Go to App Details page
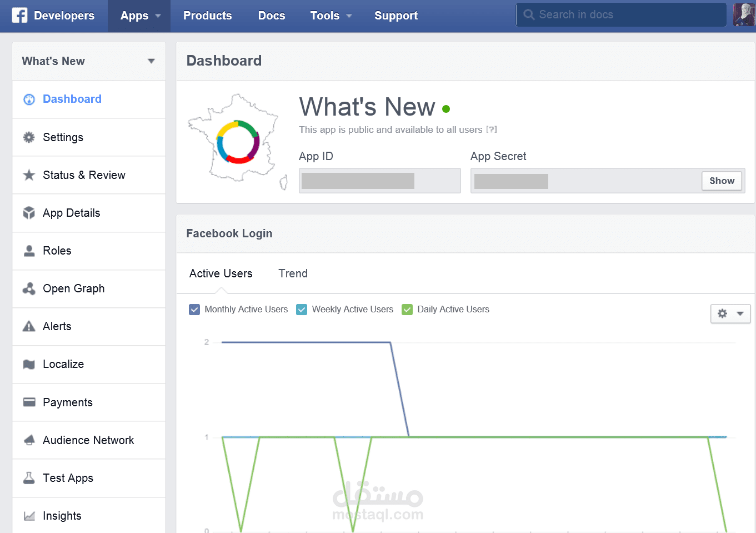 (89, 213)
